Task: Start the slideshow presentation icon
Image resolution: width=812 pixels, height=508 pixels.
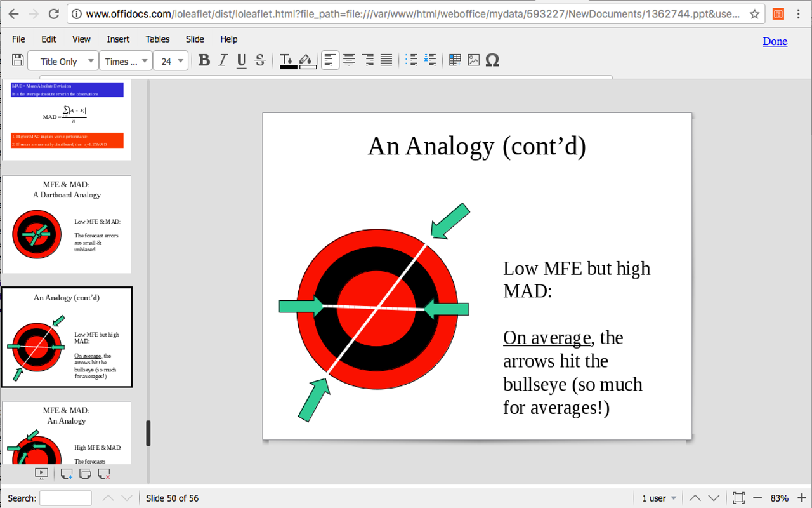Action: coord(41,474)
